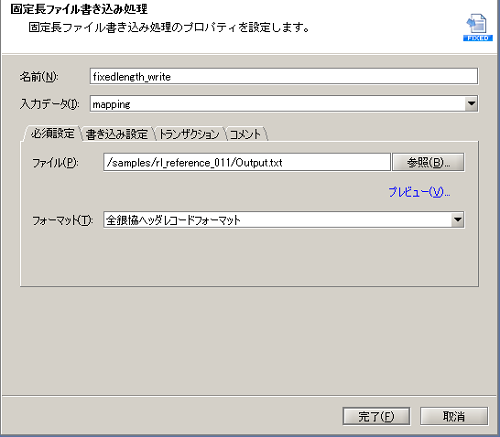This screenshot has height=437, width=500.
Task: Browse for a file with 参照(B) button
Action: [428, 162]
